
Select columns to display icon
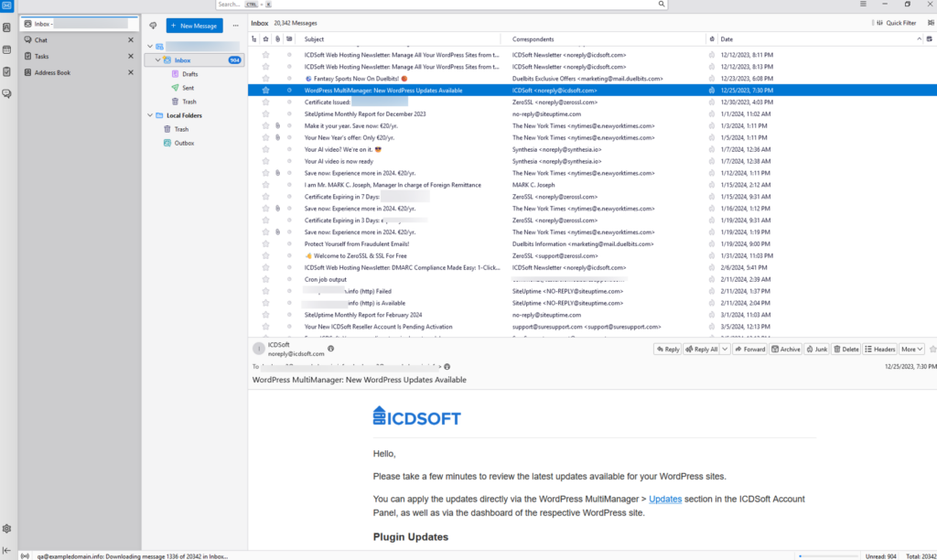click(930, 38)
